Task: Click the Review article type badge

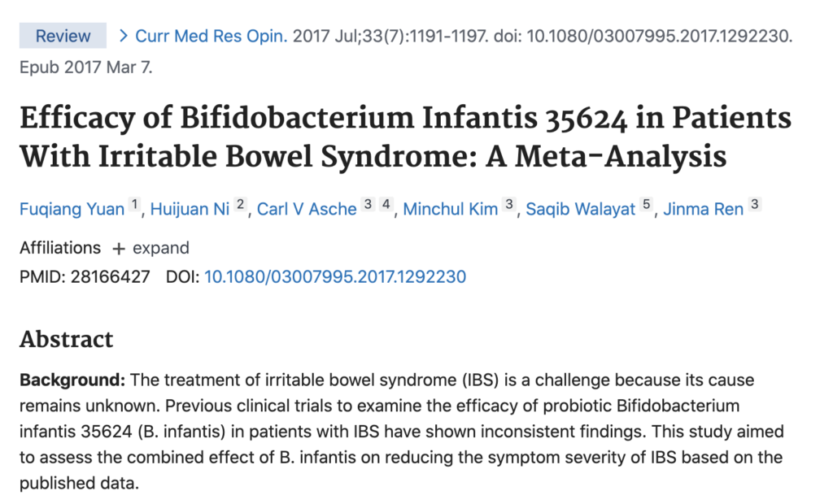Action: [x=63, y=36]
